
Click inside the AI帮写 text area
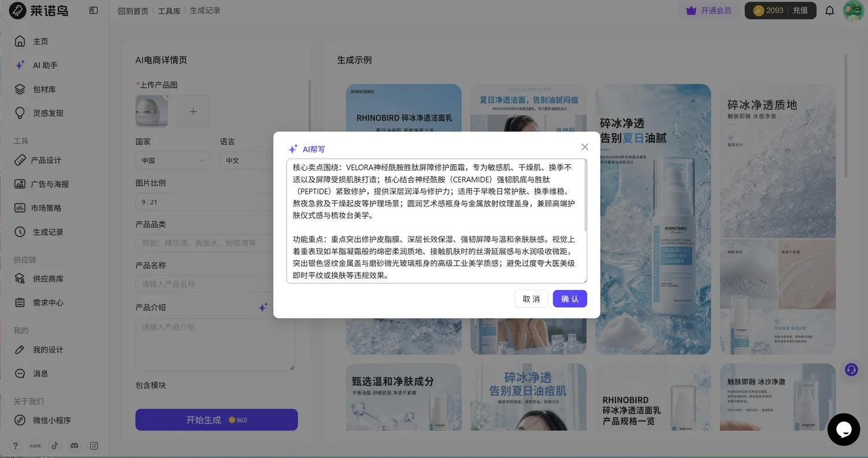click(436, 221)
